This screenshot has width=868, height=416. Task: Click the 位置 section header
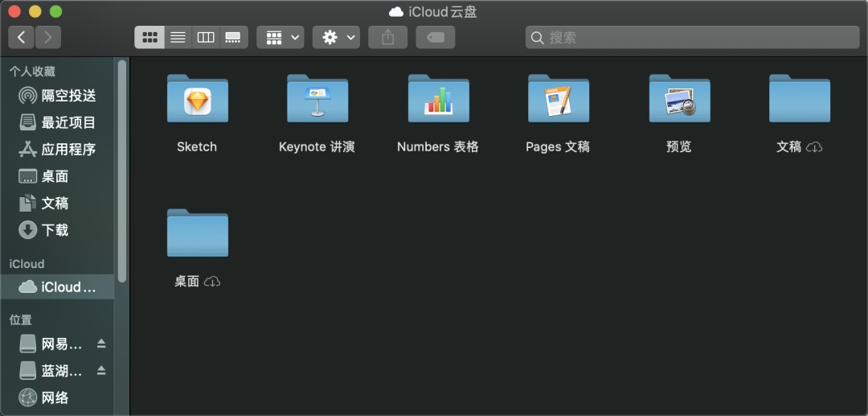[20, 320]
